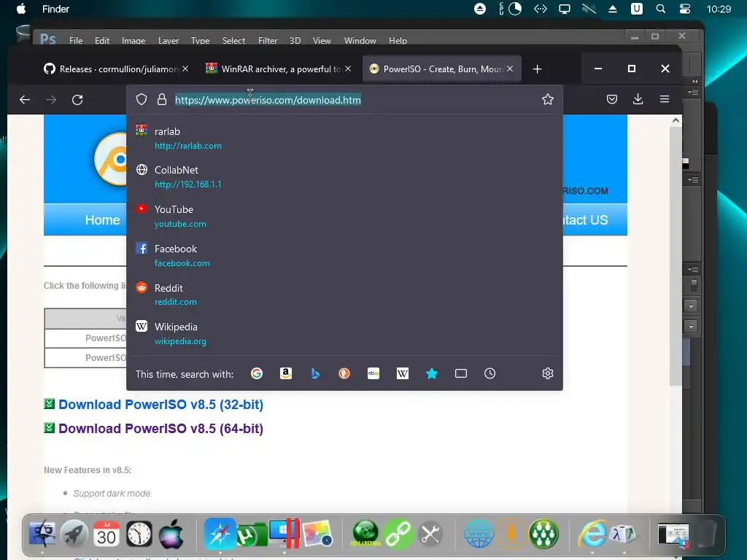The image size is (747, 560).
Task: Close the Releases cormullion GitHub tab
Action: point(185,69)
